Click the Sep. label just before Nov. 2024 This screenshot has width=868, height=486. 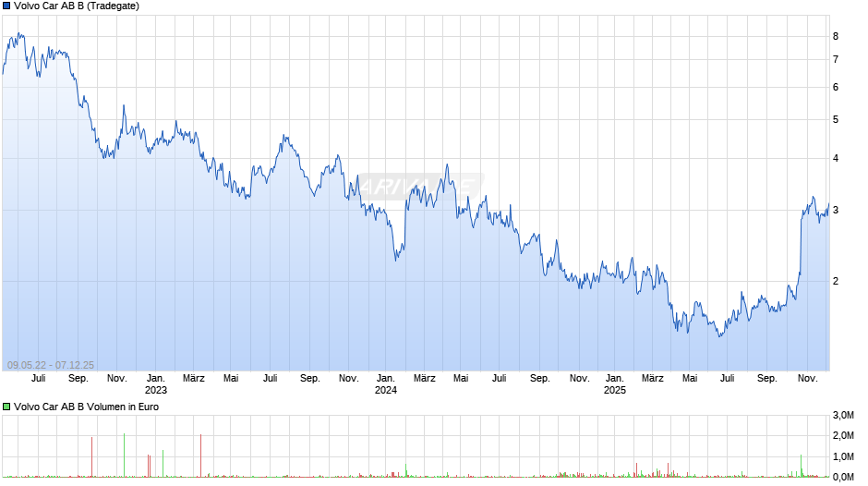(540, 379)
